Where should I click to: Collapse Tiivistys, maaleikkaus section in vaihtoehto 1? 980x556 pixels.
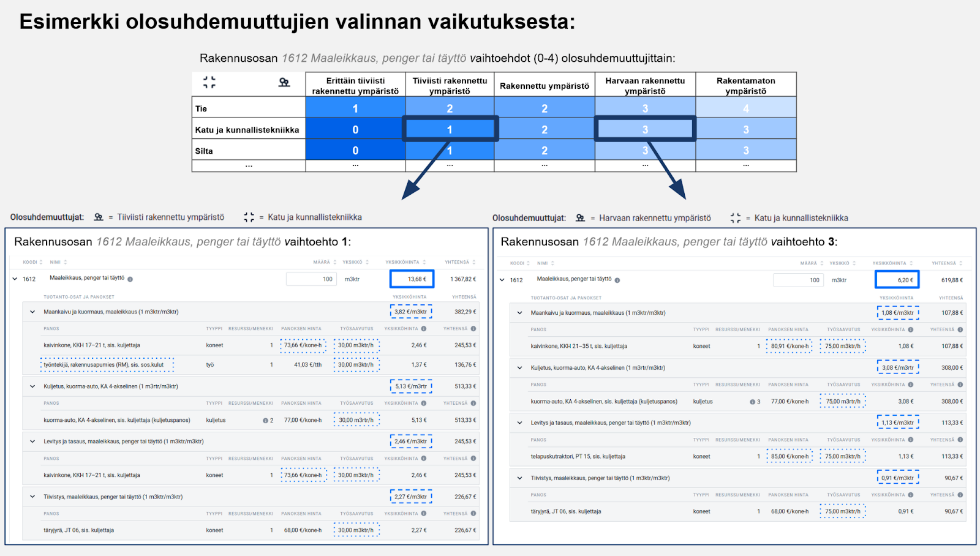pos(32,497)
